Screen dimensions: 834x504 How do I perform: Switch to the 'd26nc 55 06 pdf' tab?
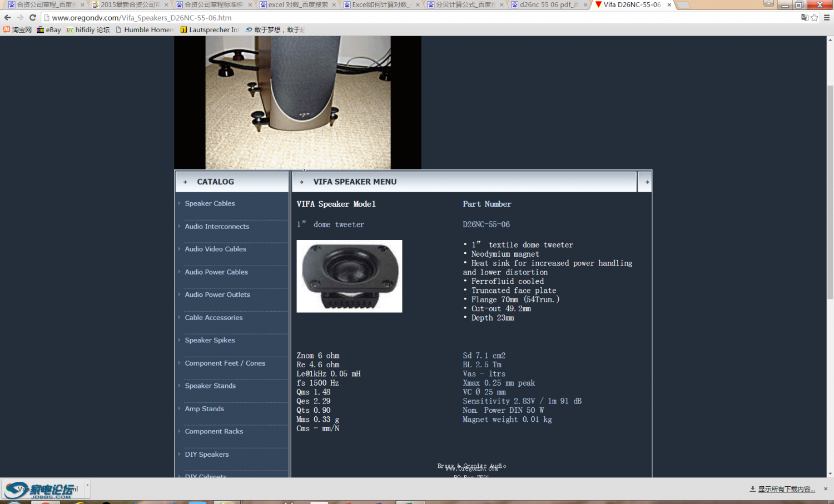click(x=549, y=4)
